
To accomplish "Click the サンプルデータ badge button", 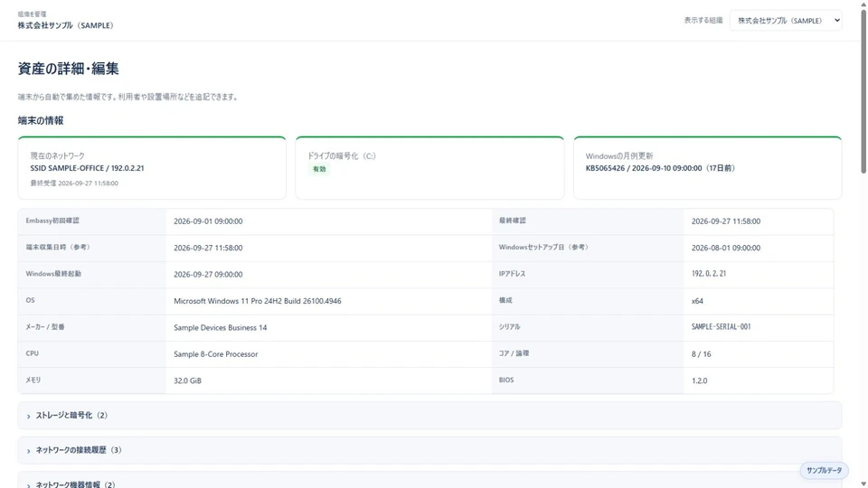I will click(824, 470).
